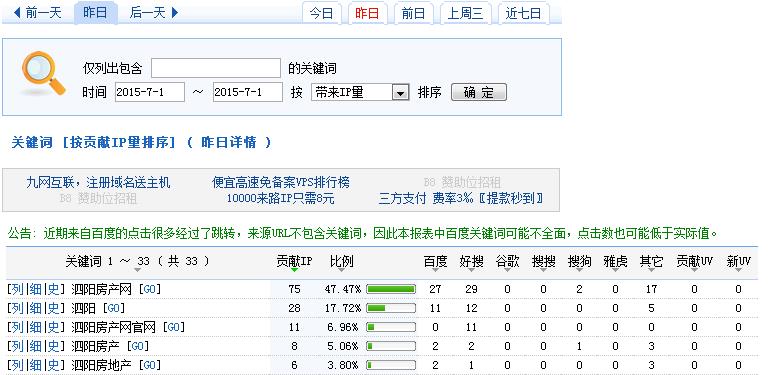The image size is (773, 375).
Task: Open ad link 便宜高速免备案VPS排行榜
Action: [281, 183]
